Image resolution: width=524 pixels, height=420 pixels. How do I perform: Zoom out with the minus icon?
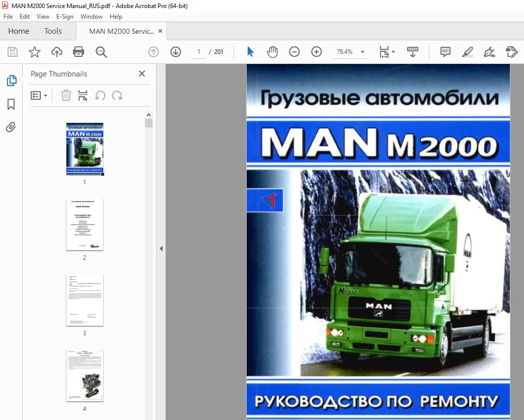click(x=294, y=52)
